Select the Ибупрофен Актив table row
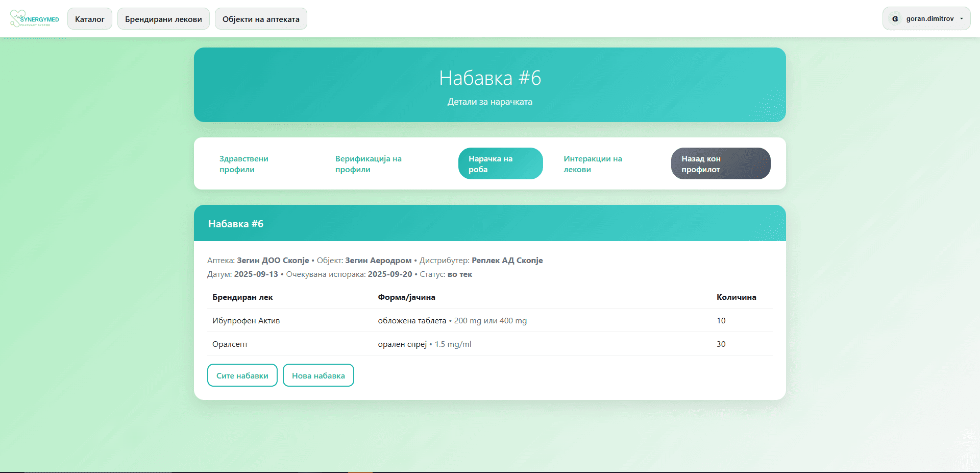Screen dimensions: 980x473 click(x=246, y=321)
